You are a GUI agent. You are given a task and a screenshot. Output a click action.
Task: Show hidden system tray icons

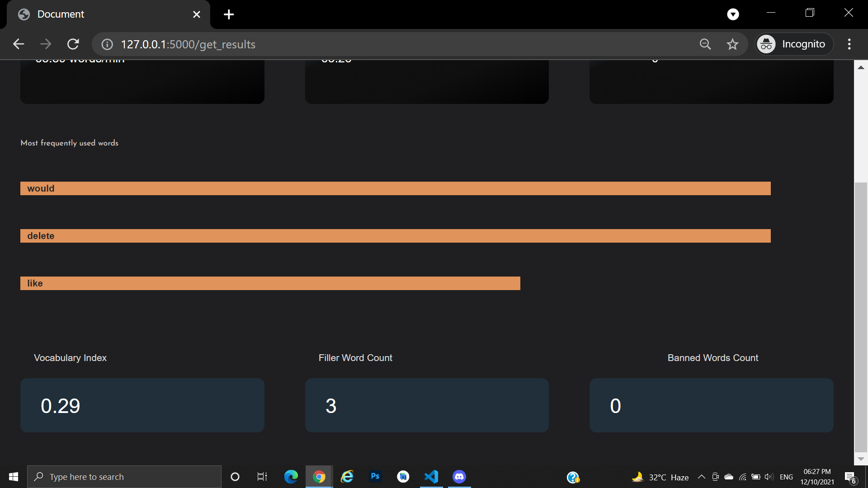coord(701,477)
